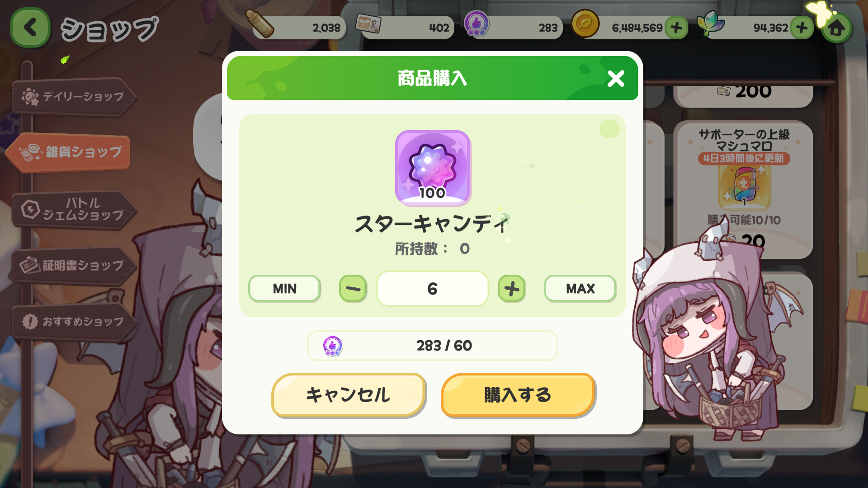Add more gold coins with plus icon

676,28
